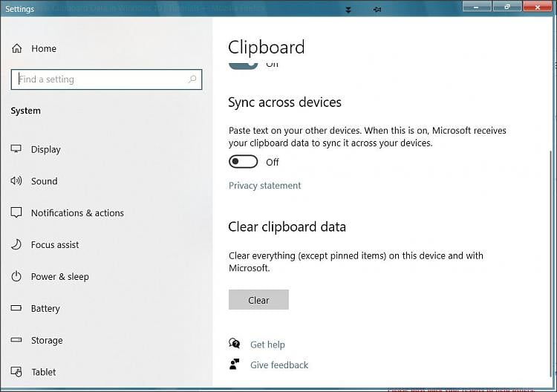Open the Privacy statement link
This screenshot has width=557, height=392.
pos(264,186)
